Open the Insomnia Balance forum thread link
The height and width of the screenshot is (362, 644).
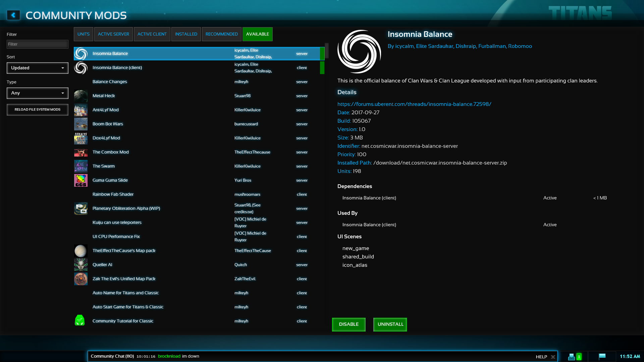pos(414,104)
